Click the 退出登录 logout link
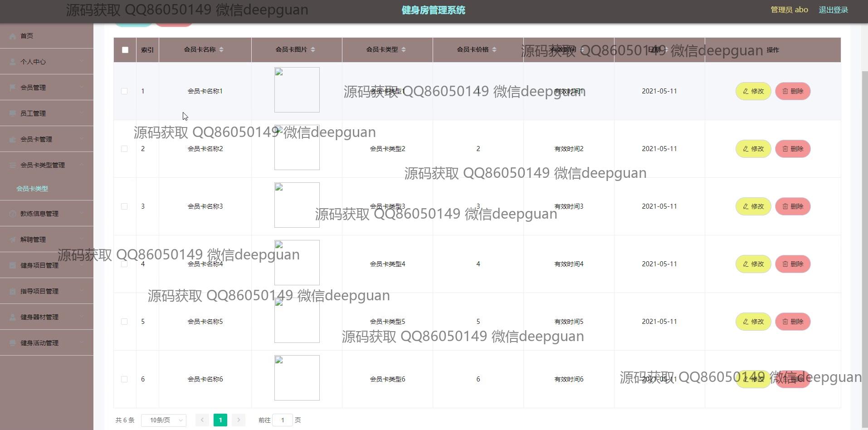Viewport: 868px width, 430px height. click(x=833, y=10)
